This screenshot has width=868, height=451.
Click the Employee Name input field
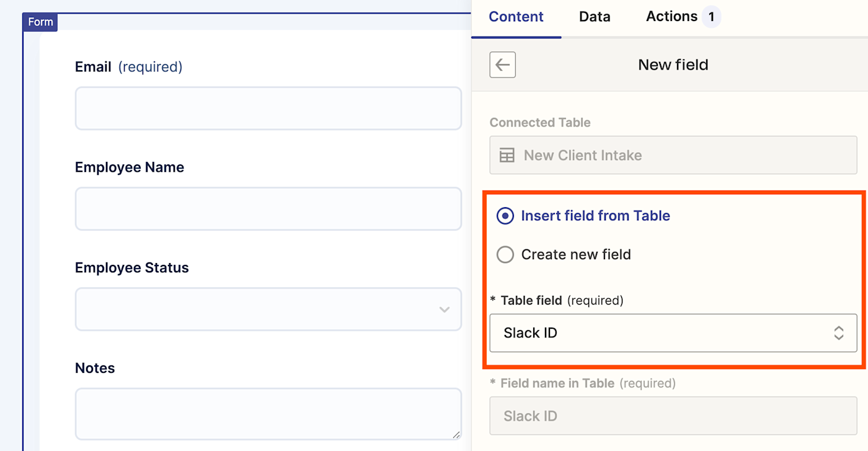268,208
